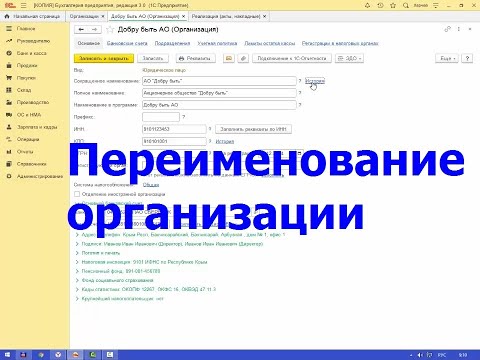Open История link next to short name
The image size is (480, 360).
click(x=315, y=81)
